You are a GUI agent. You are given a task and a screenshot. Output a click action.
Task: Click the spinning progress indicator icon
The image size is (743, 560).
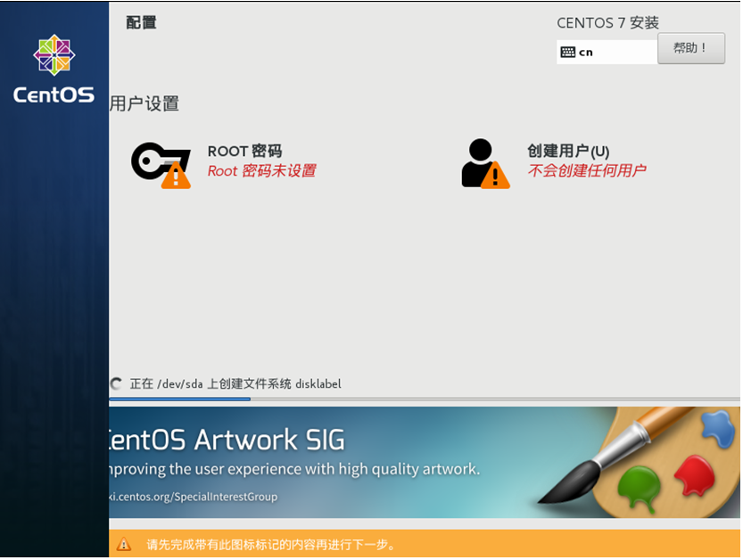pos(116,383)
